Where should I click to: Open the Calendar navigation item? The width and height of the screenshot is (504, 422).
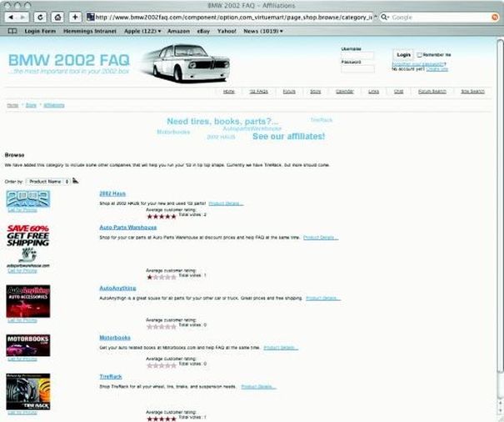click(345, 92)
